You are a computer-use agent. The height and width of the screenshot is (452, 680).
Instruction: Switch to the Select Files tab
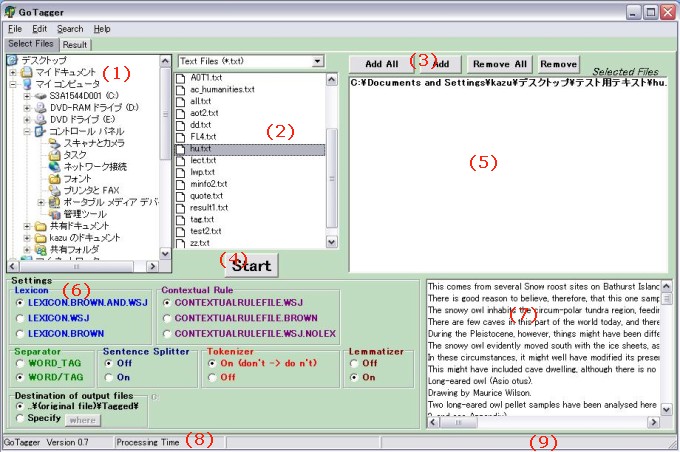coord(31,44)
